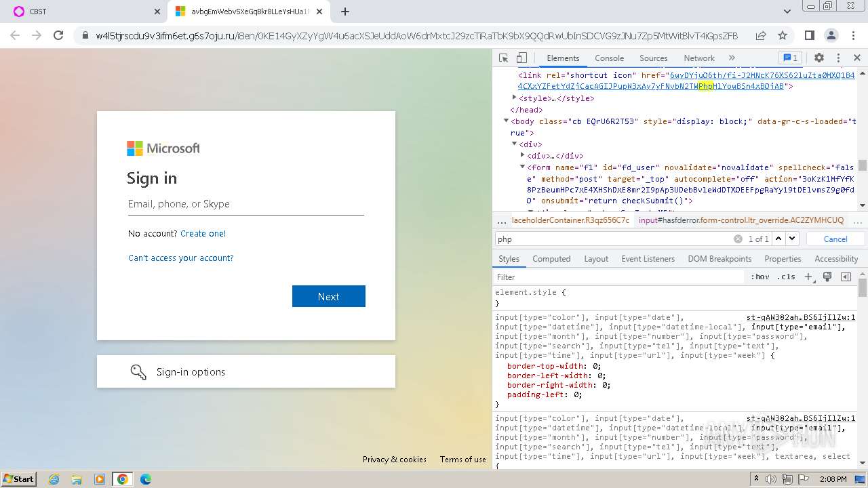Show more DevTools tabs chevron

(732, 58)
